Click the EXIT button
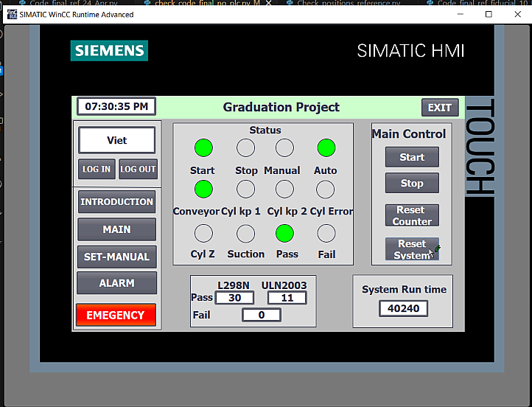This screenshot has width=532, height=407. click(440, 108)
